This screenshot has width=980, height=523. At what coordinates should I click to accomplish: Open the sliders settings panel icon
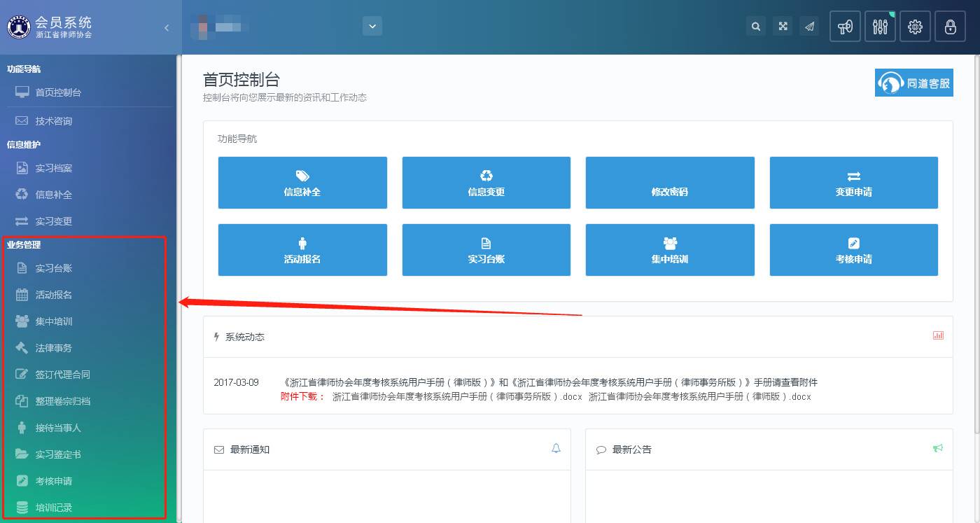[880, 27]
